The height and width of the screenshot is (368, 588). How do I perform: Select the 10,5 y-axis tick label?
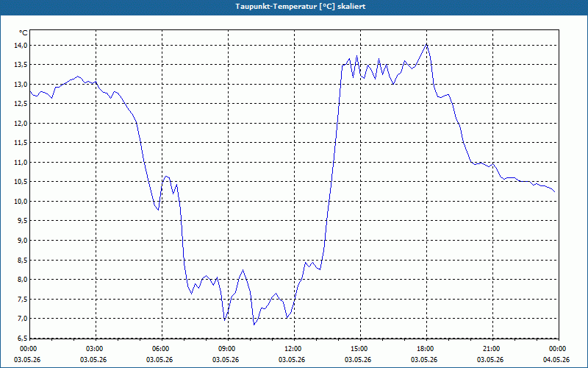coord(21,182)
